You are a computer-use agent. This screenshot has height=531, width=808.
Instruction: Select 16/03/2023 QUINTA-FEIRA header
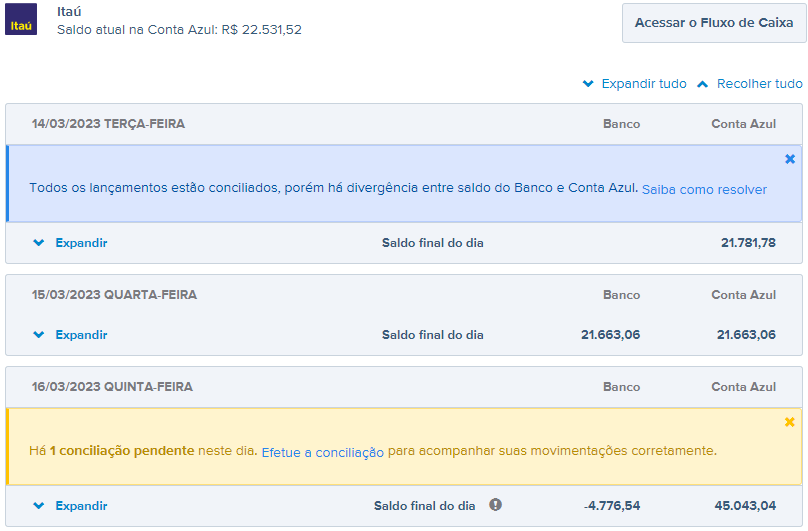click(x=112, y=387)
